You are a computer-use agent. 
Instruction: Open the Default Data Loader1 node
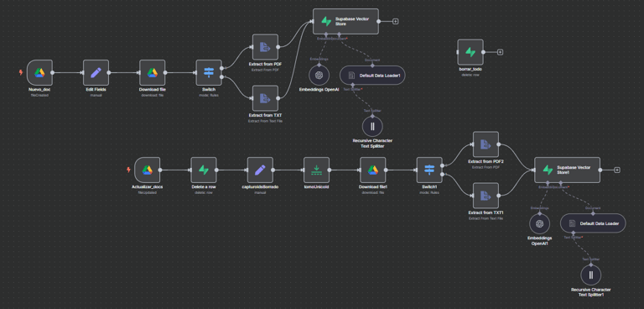372,76
